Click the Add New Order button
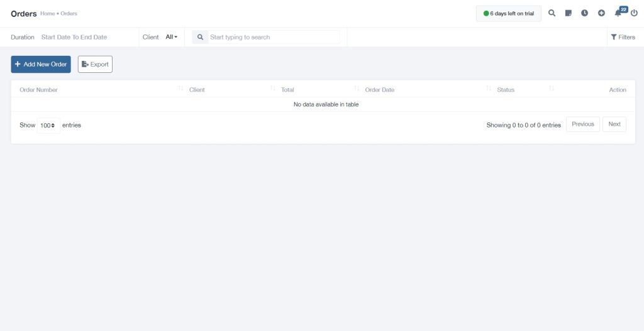Viewport: 644px width, 331px height. (x=41, y=64)
